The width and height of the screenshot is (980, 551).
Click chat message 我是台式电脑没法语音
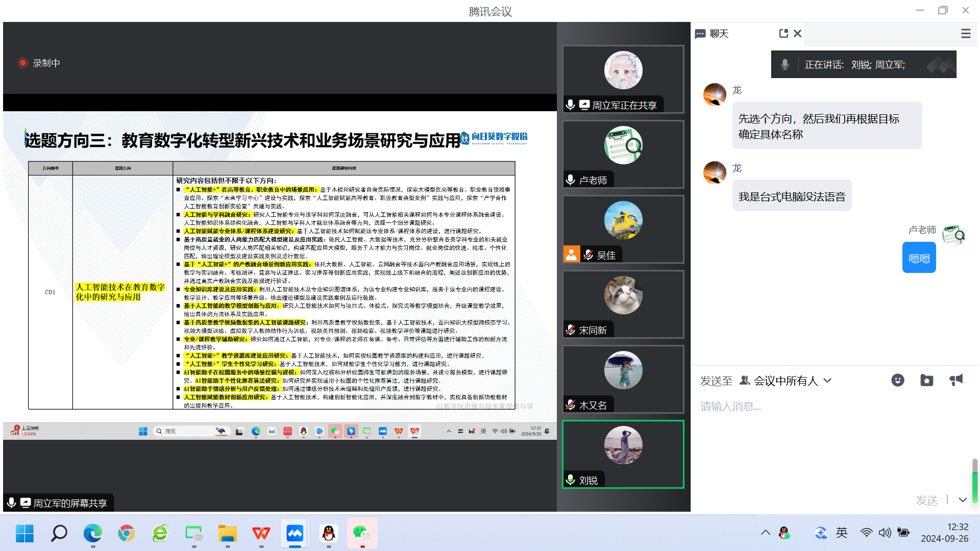click(x=792, y=196)
